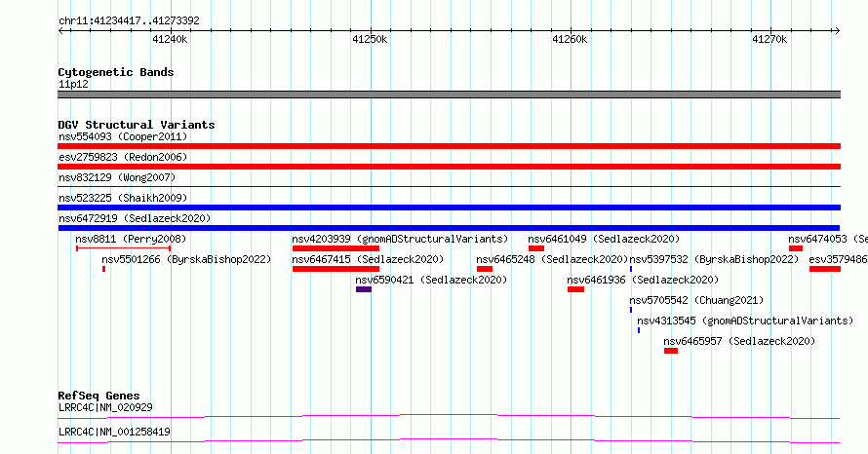
Task: Click LRRC4C|NM_020929 gene label
Action: tap(105, 407)
